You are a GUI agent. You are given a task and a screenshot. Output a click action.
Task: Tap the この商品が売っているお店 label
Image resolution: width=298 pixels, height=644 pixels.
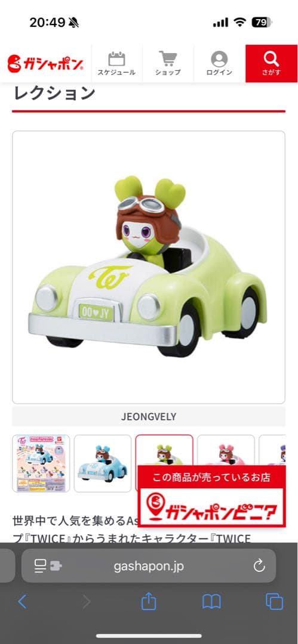click(x=211, y=477)
